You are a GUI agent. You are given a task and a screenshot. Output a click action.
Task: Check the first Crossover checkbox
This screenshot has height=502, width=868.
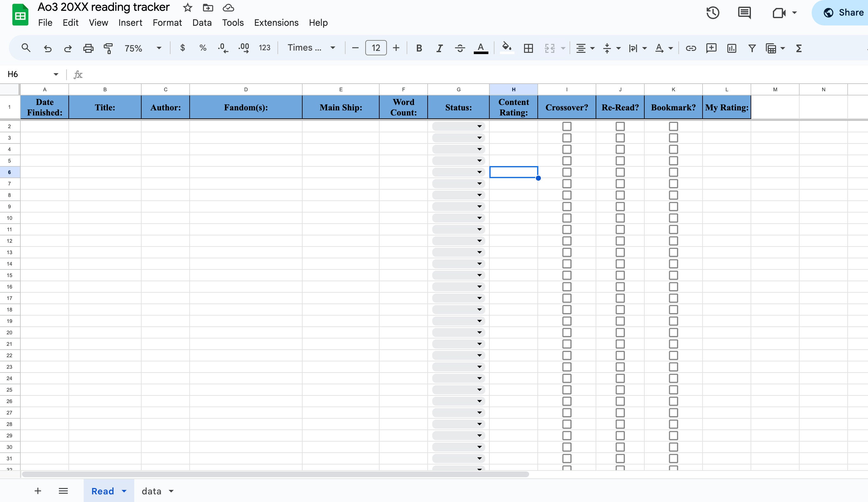pyautogui.click(x=567, y=126)
